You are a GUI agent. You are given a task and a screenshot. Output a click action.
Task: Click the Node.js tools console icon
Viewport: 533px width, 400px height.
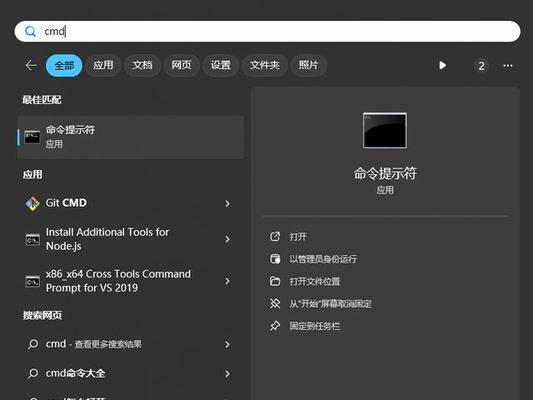32,240
